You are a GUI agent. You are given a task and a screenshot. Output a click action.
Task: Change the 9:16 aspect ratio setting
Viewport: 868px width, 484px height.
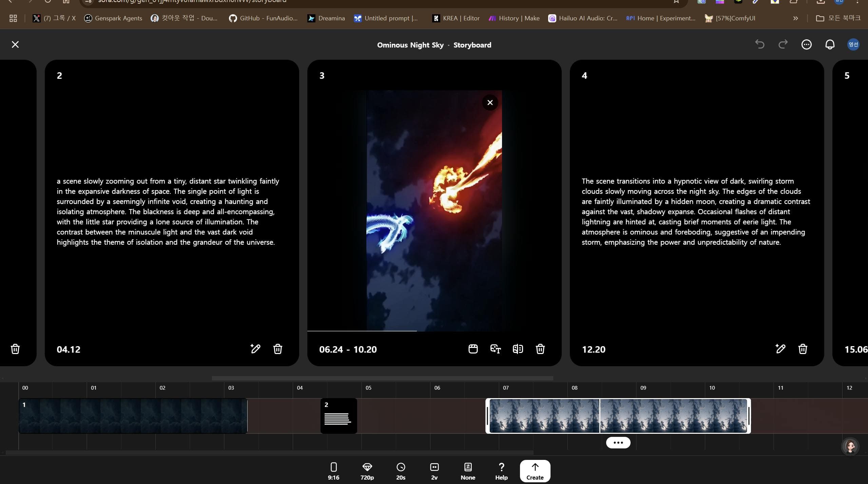pyautogui.click(x=333, y=471)
